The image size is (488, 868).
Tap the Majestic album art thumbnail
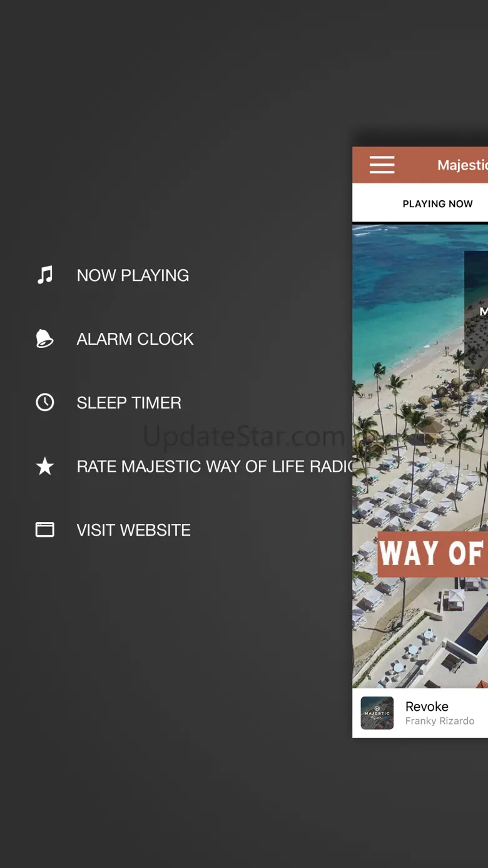pos(377,713)
